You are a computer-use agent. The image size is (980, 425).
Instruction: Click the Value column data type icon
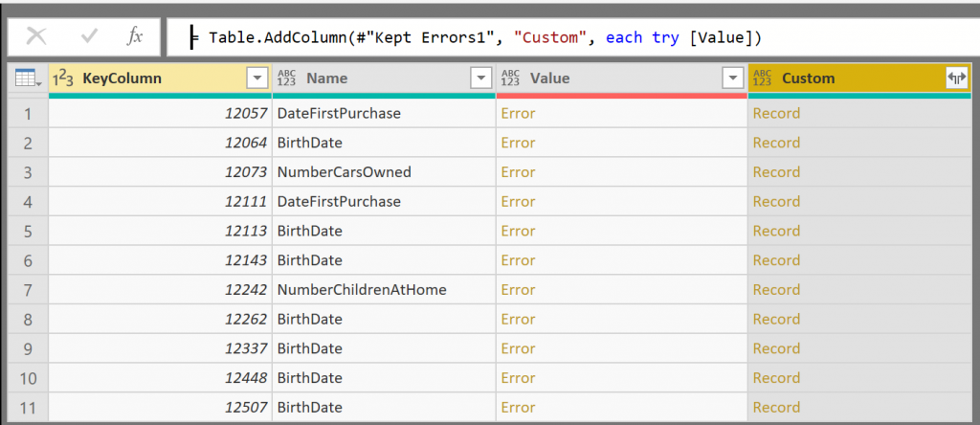pos(511,78)
